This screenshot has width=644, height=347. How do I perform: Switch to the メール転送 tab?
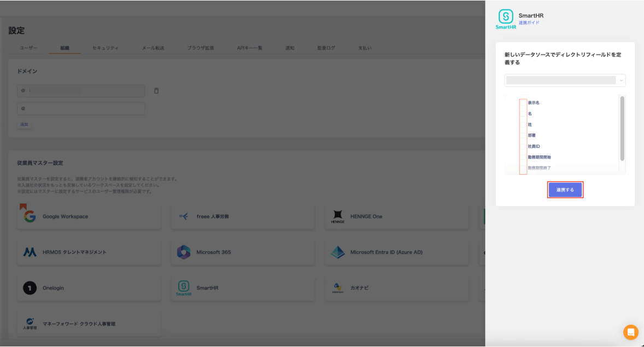(x=153, y=48)
